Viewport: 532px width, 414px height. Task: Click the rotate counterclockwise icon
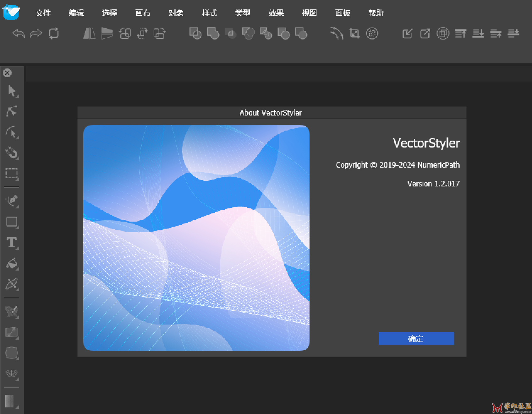point(125,33)
